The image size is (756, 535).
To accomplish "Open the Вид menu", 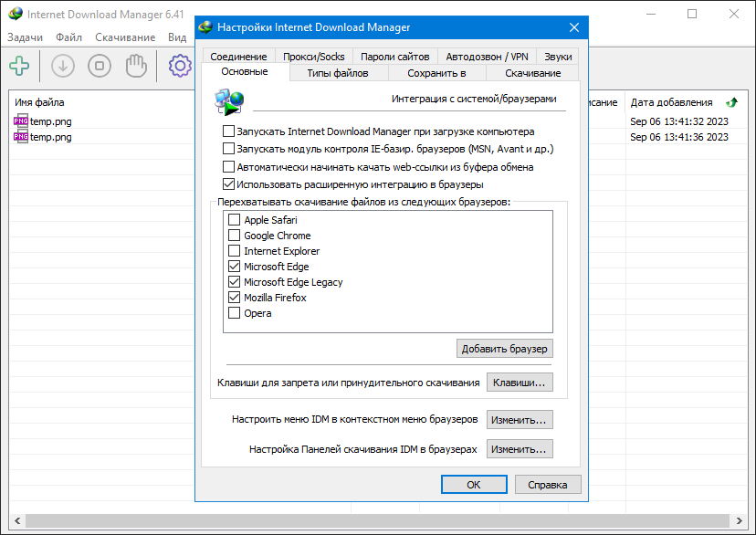I will coord(177,37).
